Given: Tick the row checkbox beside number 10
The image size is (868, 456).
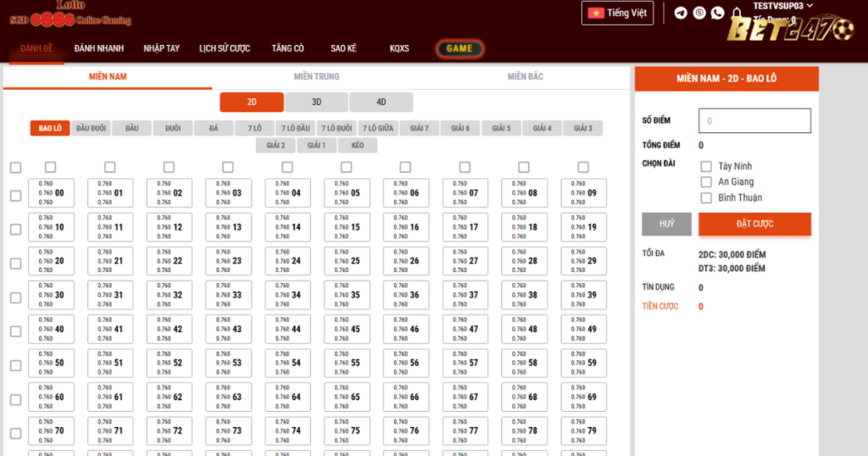Looking at the screenshot, I should pyautogui.click(x=16, y=229).
